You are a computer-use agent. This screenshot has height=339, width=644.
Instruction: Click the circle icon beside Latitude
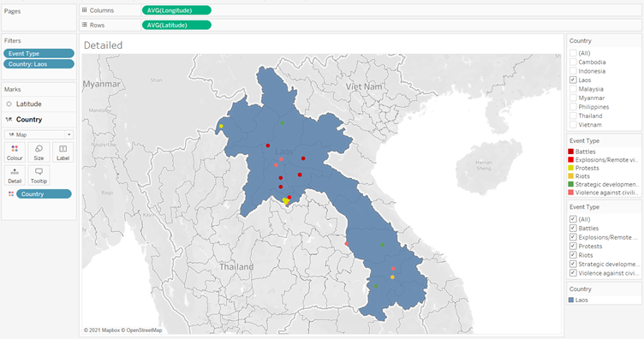point(9,104)
